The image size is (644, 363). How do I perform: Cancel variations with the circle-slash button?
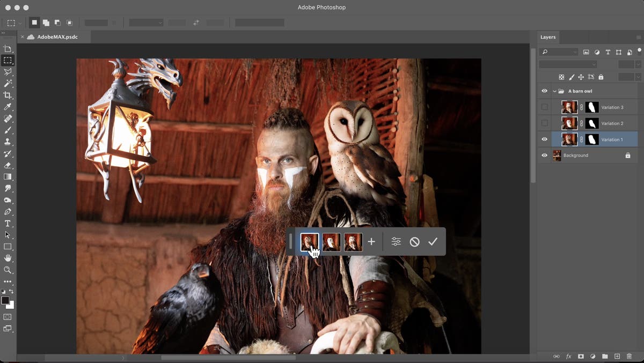click(x=414, y=241)
